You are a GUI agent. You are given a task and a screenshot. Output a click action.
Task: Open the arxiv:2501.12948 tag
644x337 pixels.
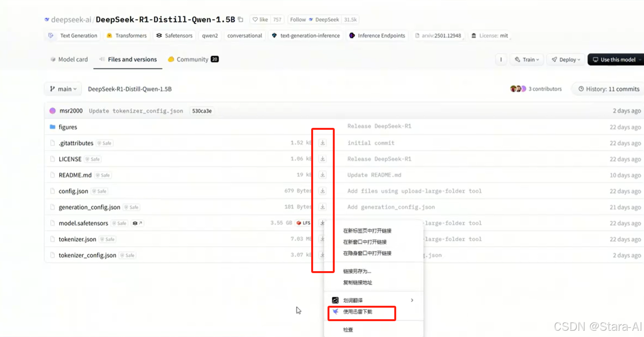(438, 36)
